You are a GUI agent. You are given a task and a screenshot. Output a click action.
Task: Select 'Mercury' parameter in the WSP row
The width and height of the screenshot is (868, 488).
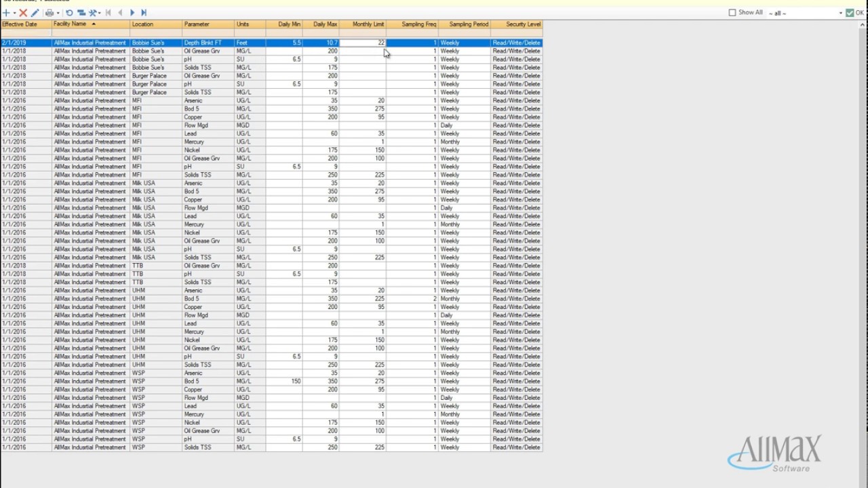point(208,414)
